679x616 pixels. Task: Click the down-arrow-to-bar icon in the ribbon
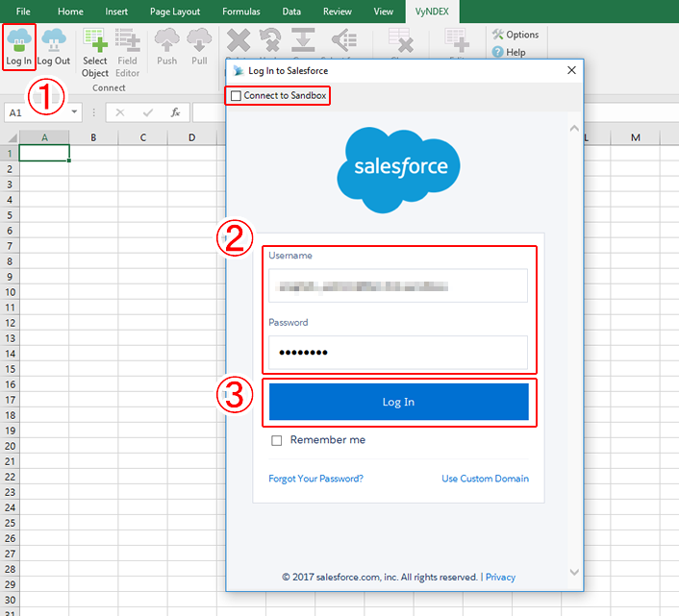[303, 40]
